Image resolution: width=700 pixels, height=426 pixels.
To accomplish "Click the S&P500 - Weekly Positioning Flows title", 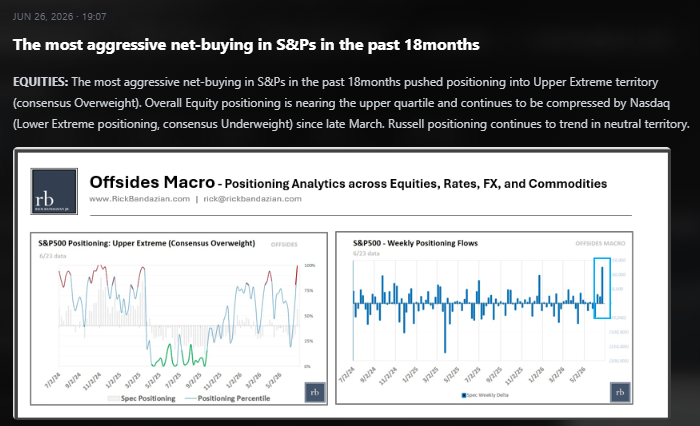I will (x=415, y=243).
